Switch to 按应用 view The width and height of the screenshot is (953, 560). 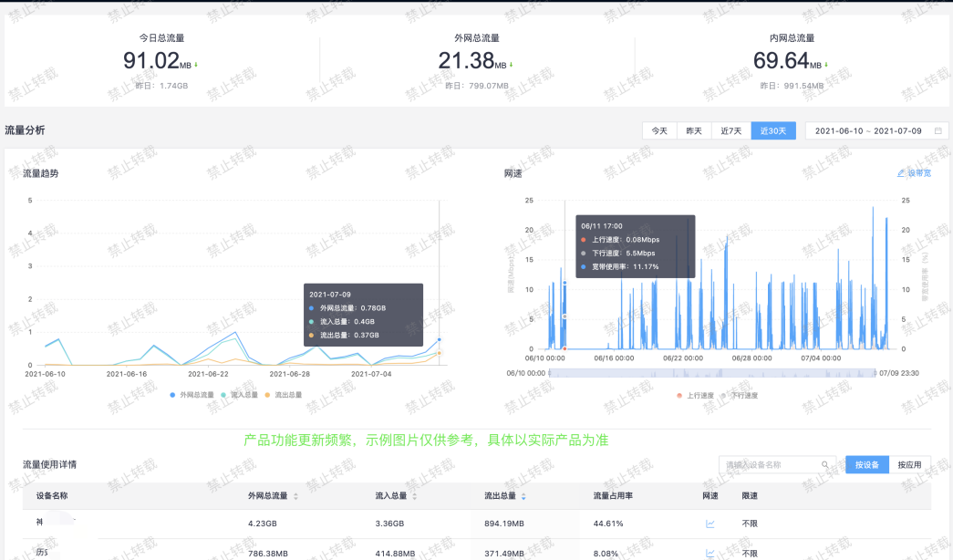click(910, 464)
